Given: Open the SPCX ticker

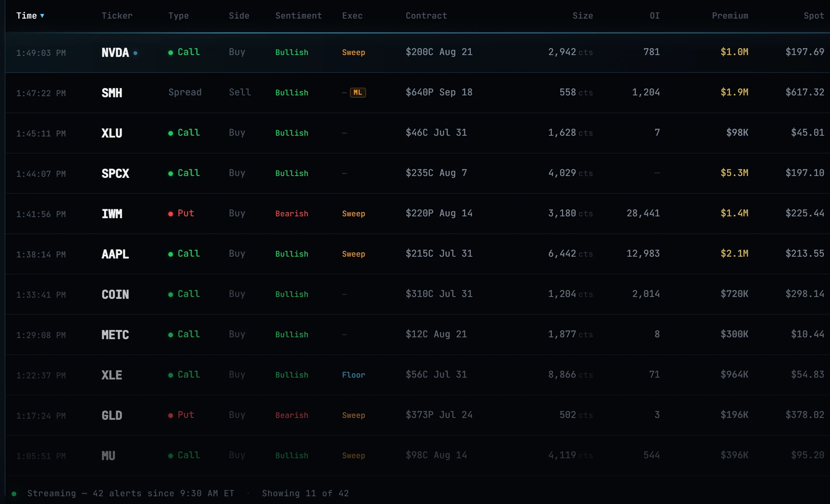Looking at the screenshot, I should [x=115, y=174].
